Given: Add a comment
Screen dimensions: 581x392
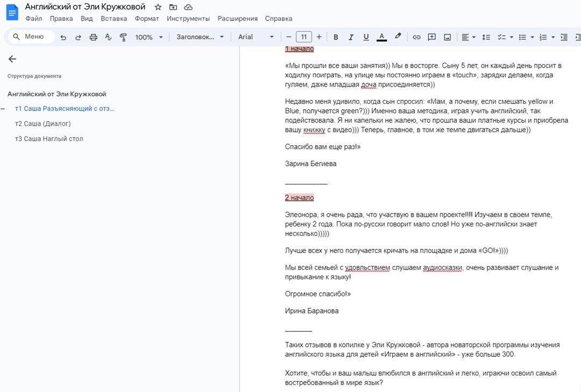Looking at the screenshot, I should (x=431, y=37).
